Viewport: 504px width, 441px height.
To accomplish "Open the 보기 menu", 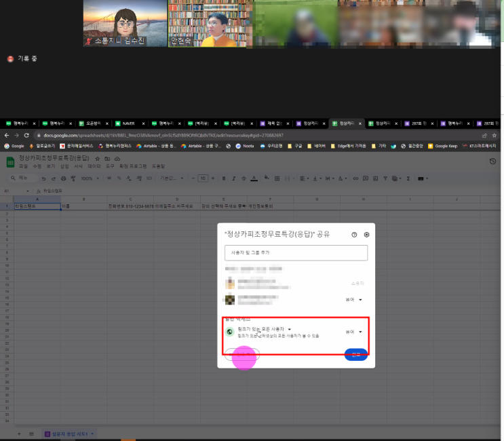I will [x=51, y=166].
